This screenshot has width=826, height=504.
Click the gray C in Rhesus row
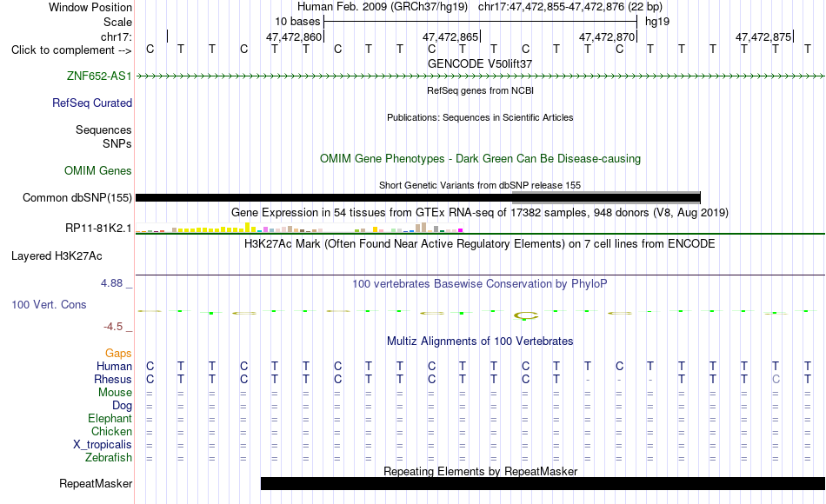pos(776,380)
